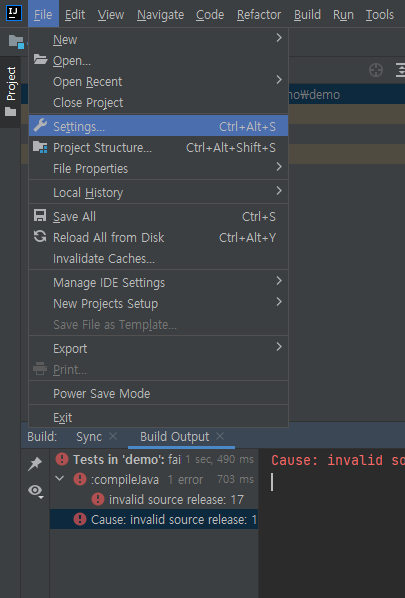Select 'Cause: invalid source release' row
Image resolution: width=405 pixels, height=598 pixels.
(154, 519)
